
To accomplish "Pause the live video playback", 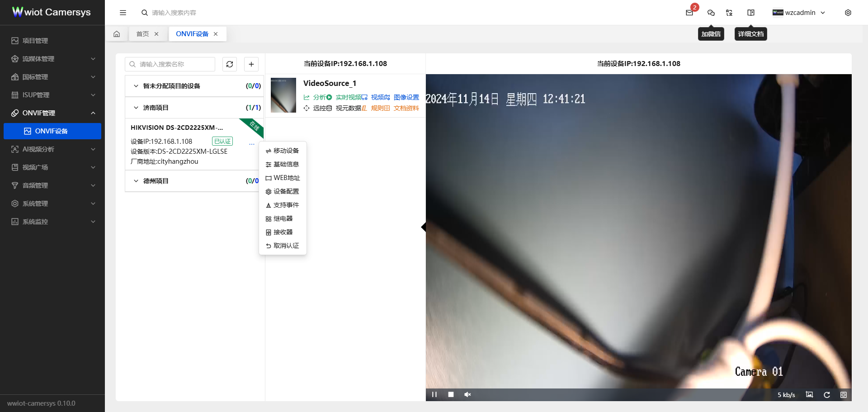I will click(434, 394).
